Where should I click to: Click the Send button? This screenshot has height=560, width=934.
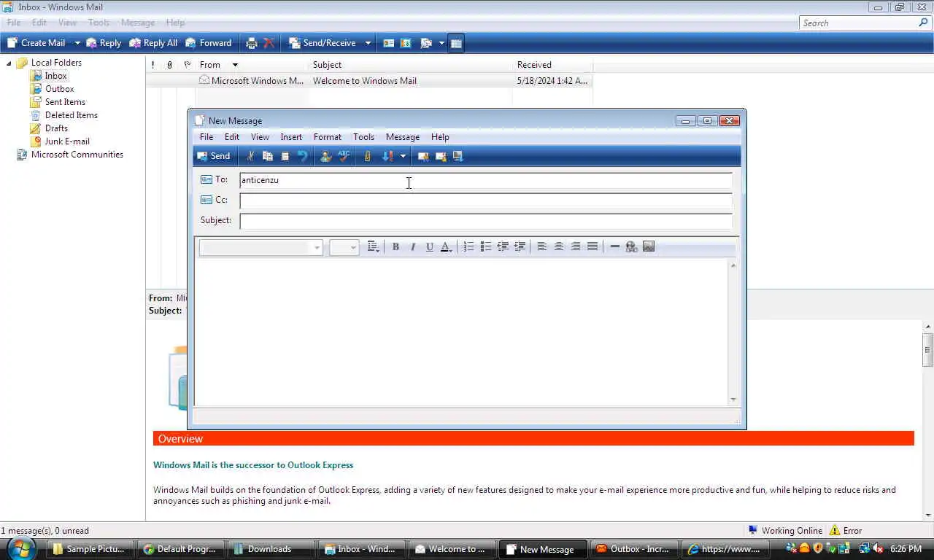click(214, 156)
